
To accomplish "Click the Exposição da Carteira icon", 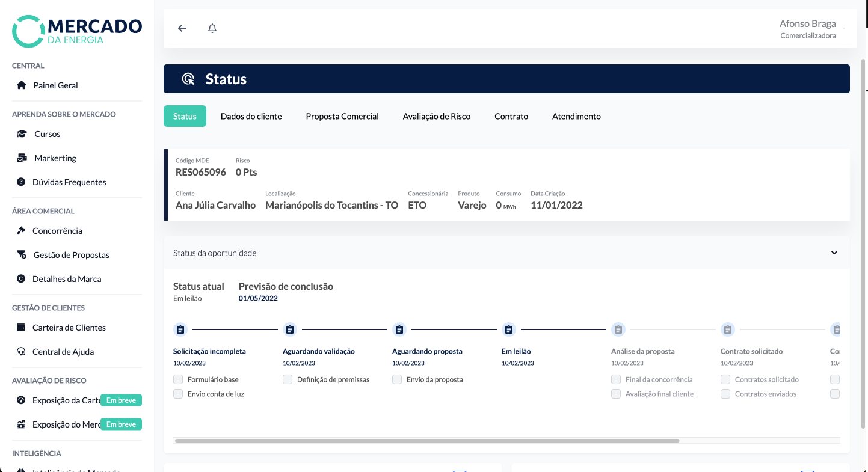I will coord(22,400).
